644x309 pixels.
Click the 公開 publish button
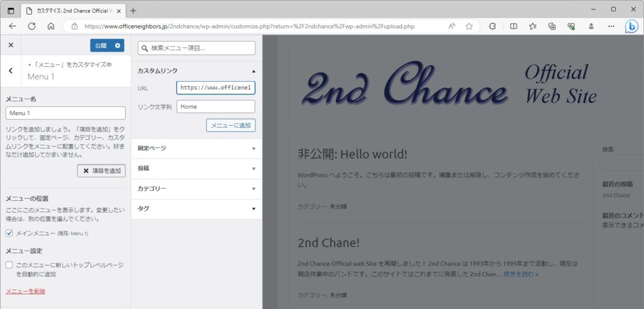101,45
